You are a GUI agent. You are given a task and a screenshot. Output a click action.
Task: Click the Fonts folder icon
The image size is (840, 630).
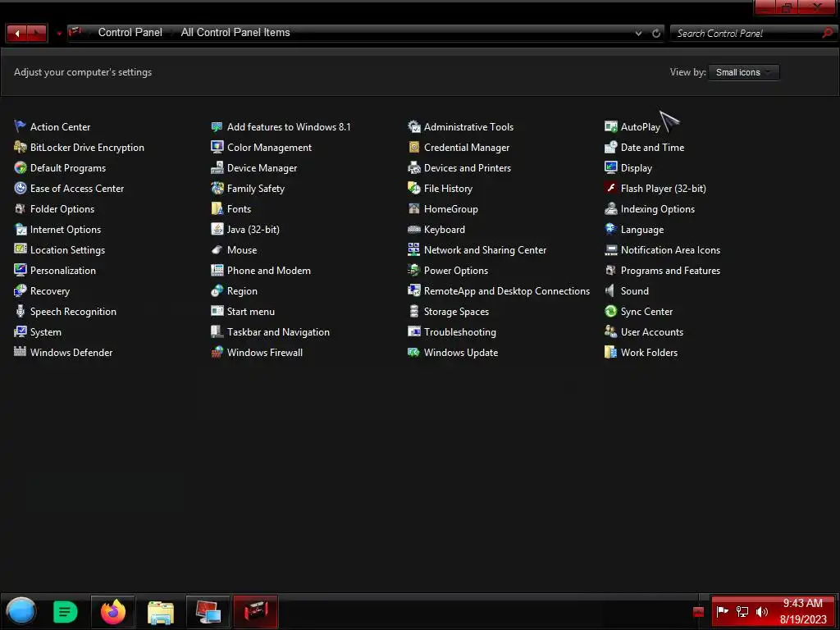coord(217,208)
